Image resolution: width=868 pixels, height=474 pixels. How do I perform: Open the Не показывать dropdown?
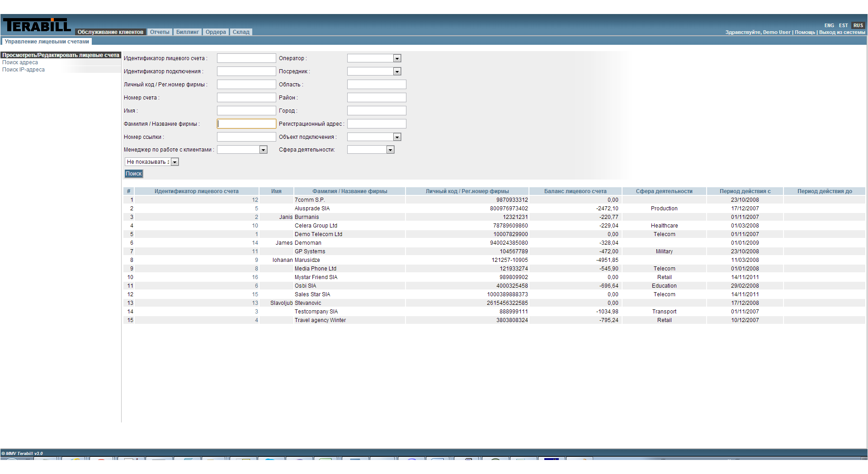pyautogui.click(x=175, y=162)
